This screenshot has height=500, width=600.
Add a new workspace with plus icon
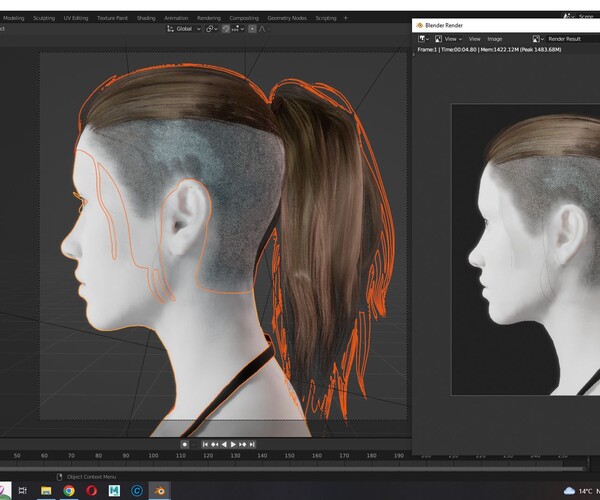coord(346,18)
